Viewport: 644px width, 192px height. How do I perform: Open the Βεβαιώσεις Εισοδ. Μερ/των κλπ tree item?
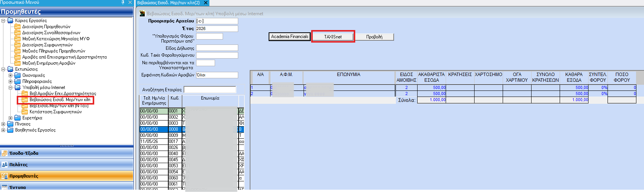(60, 100)
